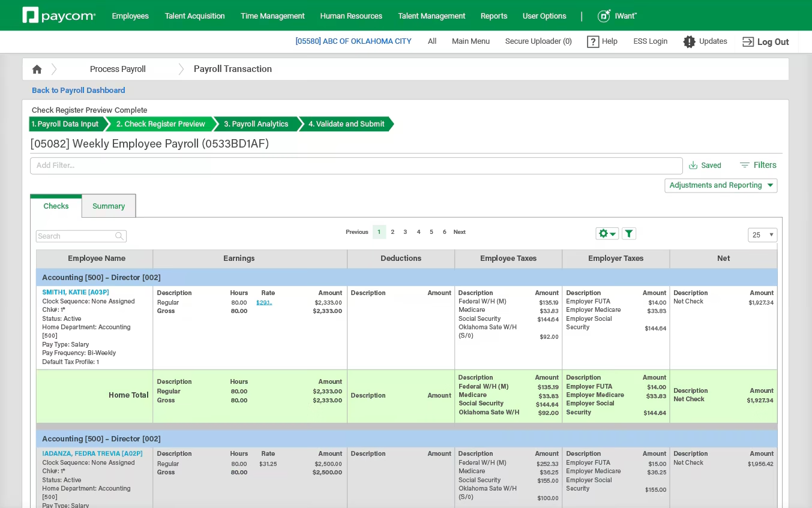This screenshot has height=508, width=812.
Task: Expand the gear icon's dropdown arrow
Action: (x=613, y=233)
